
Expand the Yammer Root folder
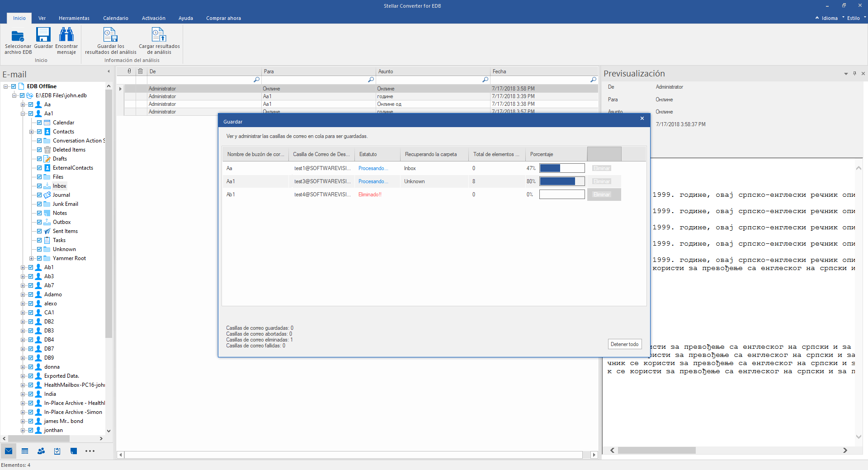pos(31,258)
